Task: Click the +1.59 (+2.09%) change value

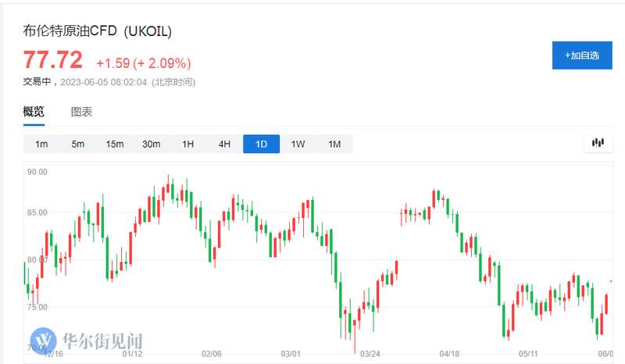Action: (144, 63)
